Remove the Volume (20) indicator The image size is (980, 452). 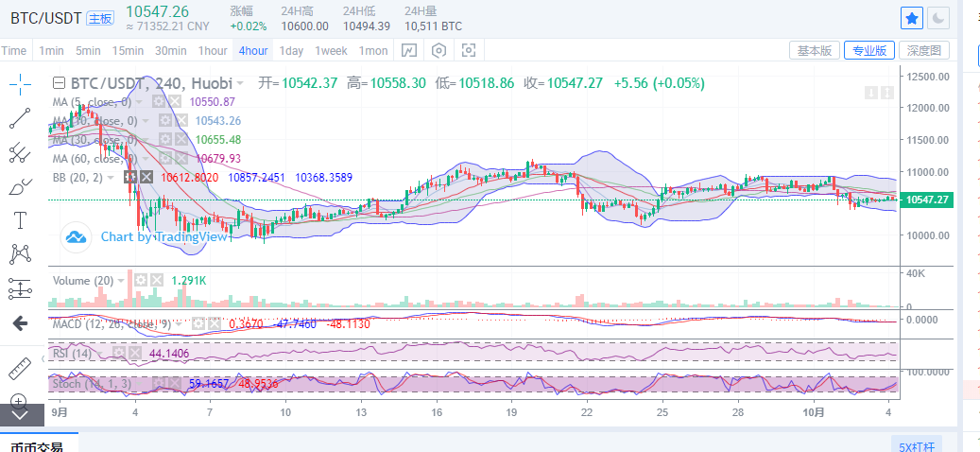pyautogui.click(x=156, y=281)
